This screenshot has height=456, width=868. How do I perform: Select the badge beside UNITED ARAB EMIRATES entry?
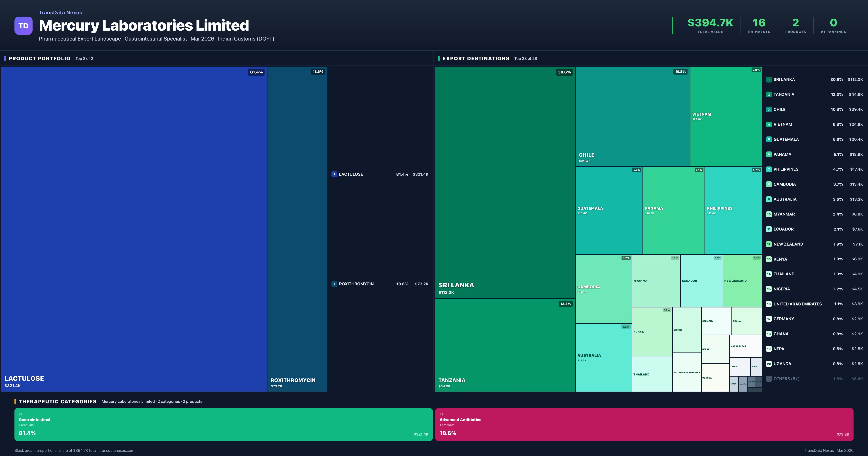769,304
